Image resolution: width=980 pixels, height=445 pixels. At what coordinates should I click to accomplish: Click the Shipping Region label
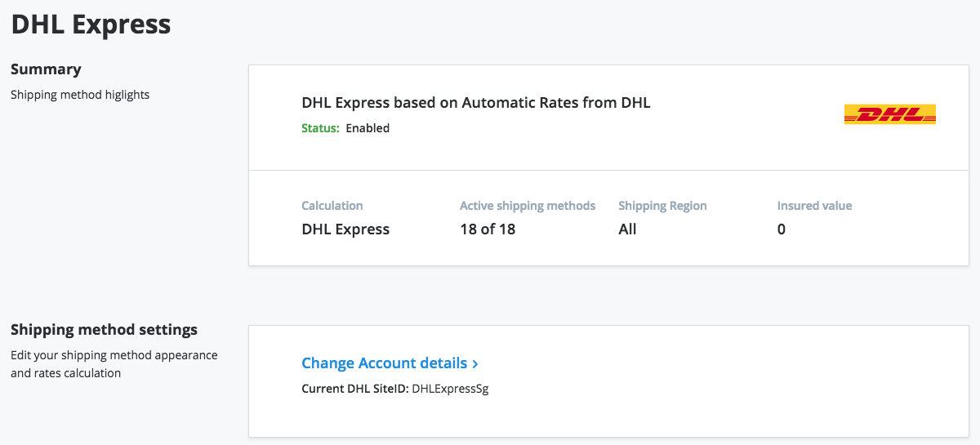662,206
